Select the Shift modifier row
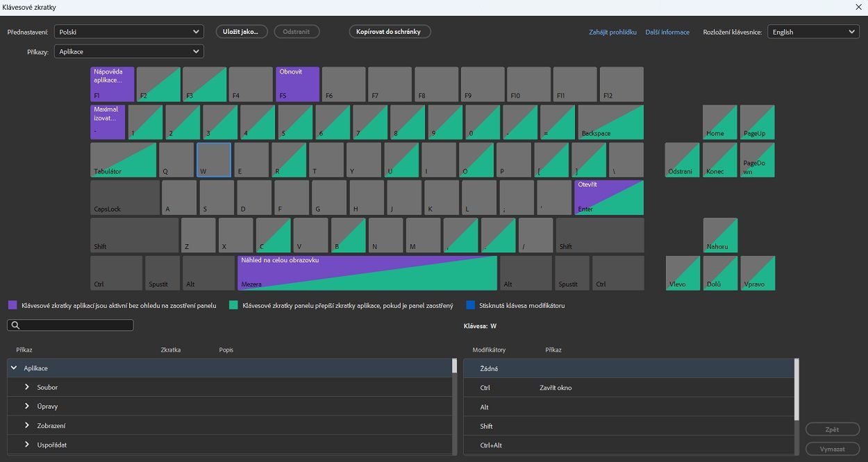868x462 pixels. click(629, 426)
